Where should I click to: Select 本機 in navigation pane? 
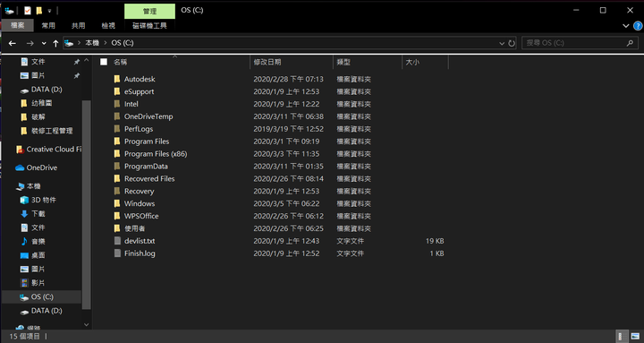tap(29, 186)
